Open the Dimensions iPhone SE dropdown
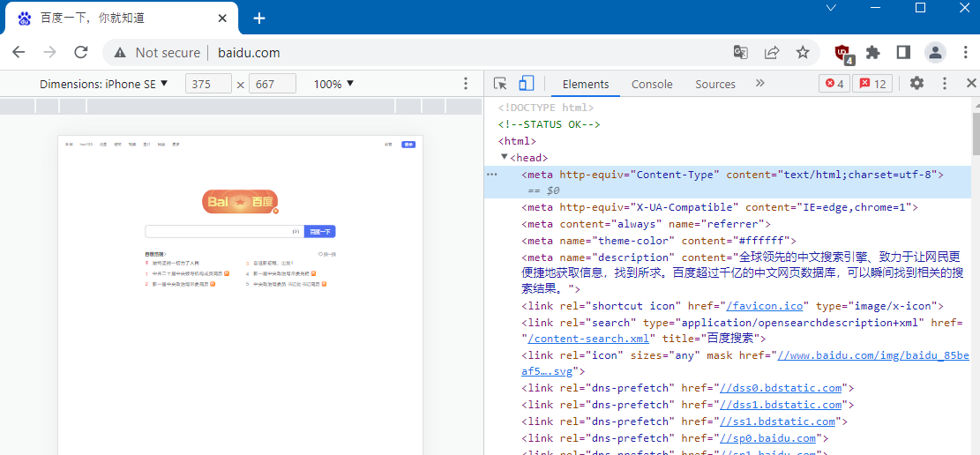Viewport: 980px width, 455px height. tap(104, 84)
